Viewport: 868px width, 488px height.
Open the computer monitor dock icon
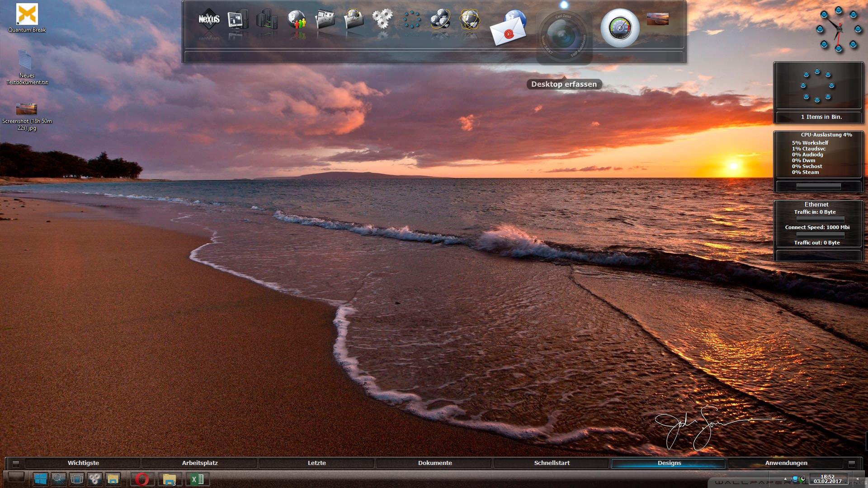237,20
